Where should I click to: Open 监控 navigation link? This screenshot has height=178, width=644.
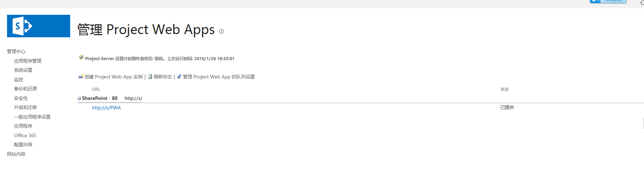tap(19, 80)
